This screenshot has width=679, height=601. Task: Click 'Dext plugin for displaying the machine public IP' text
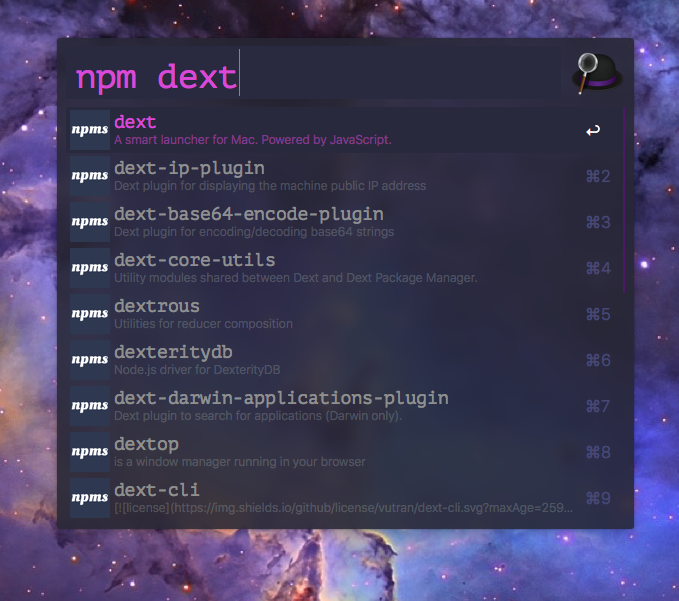270,186
